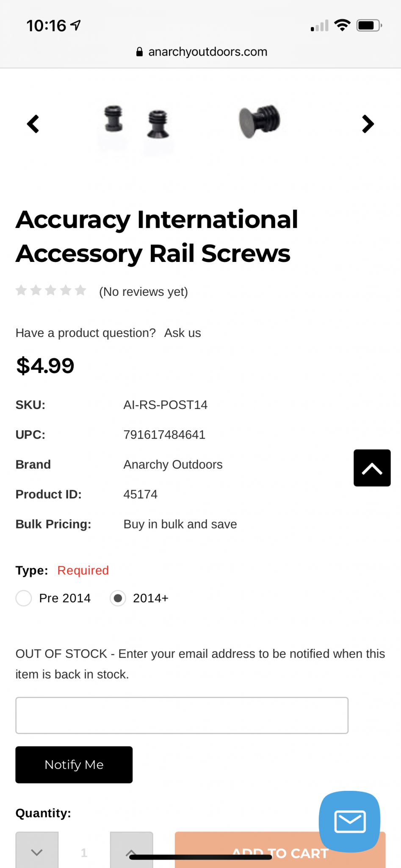
Task: Open the Ask us link
Action: pos(183,333)
